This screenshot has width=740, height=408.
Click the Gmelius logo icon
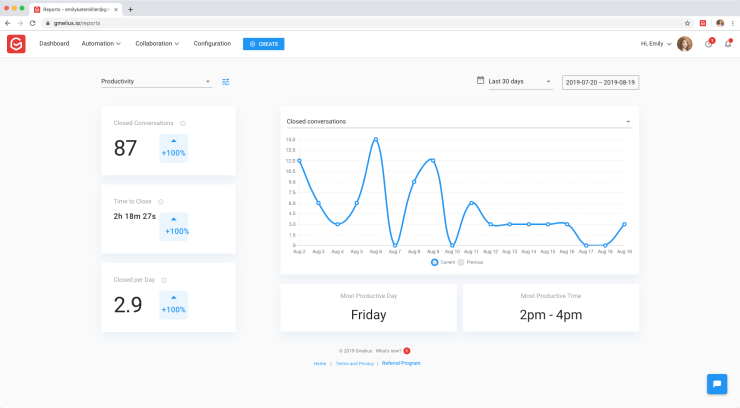[16, 44]
